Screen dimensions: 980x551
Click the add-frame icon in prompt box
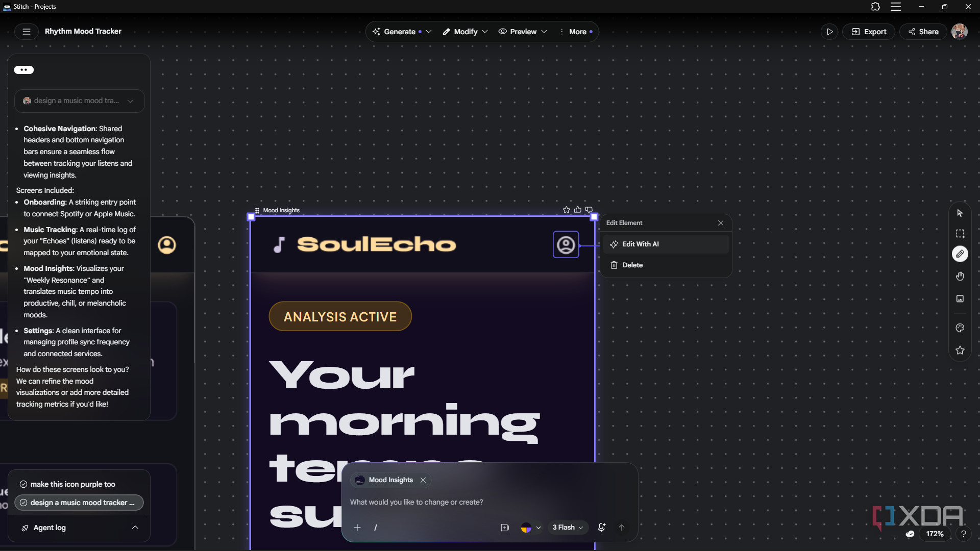click(505, 528)
